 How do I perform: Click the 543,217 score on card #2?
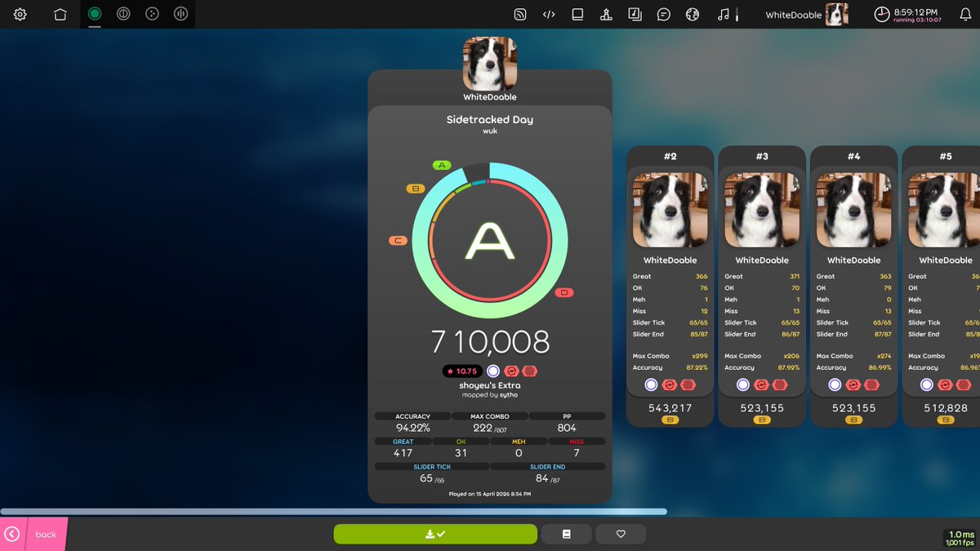pyautogui.click(x=670, y=407)
